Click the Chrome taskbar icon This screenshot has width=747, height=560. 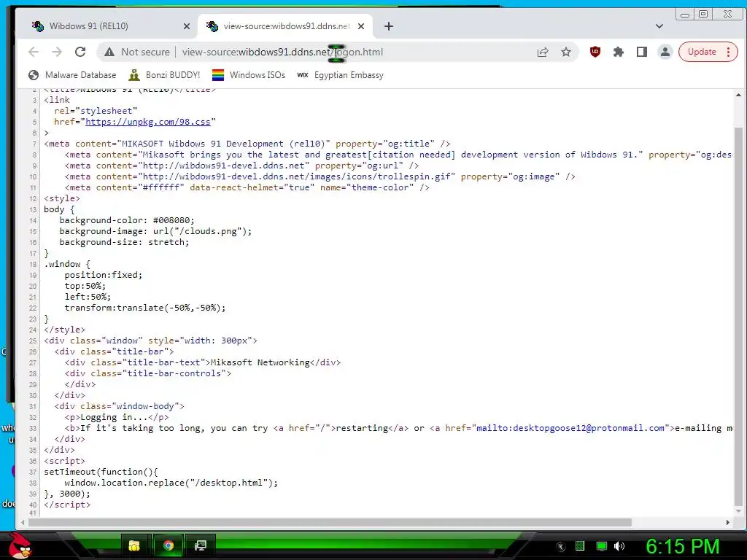coord(168,545)
